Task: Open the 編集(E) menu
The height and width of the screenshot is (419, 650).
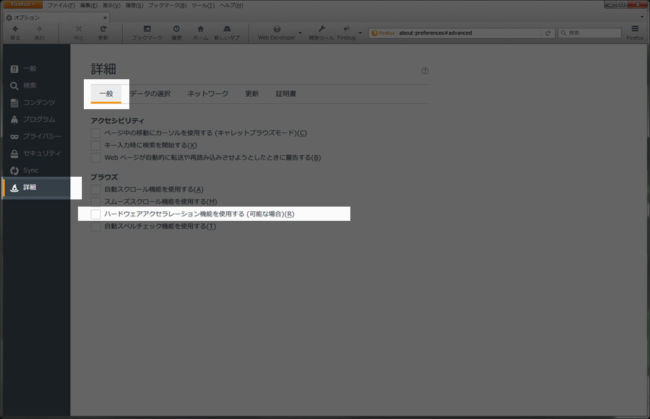Action: [x=89, y=5]
